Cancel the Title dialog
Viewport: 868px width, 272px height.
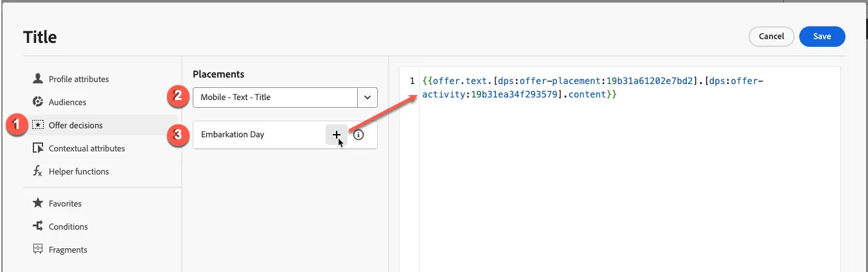pos(772,37)
